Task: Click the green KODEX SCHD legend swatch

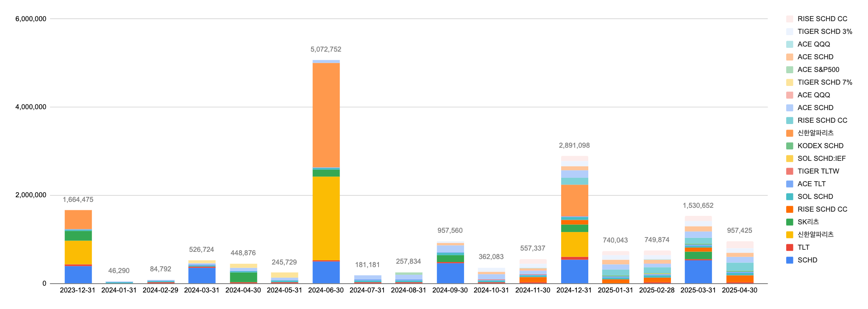Action: (x=790, y=146)
